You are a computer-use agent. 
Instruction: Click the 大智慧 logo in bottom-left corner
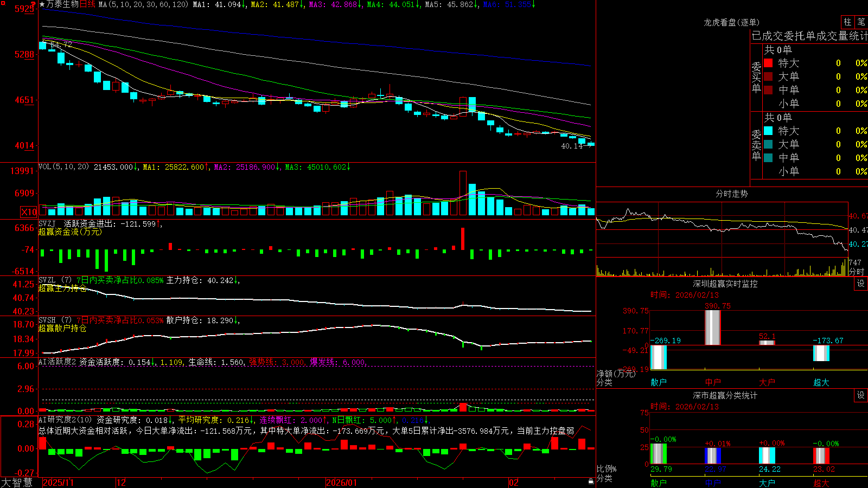click(x=17, y=482)
